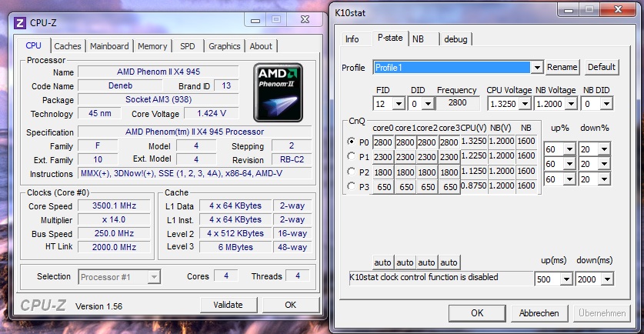
Task: Switch to the About tab
Action: click(261, 46)
